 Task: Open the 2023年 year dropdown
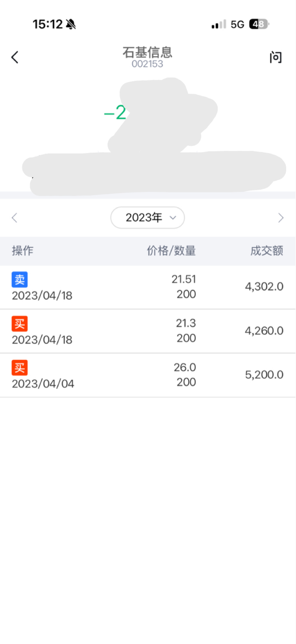tap(148, 218)
